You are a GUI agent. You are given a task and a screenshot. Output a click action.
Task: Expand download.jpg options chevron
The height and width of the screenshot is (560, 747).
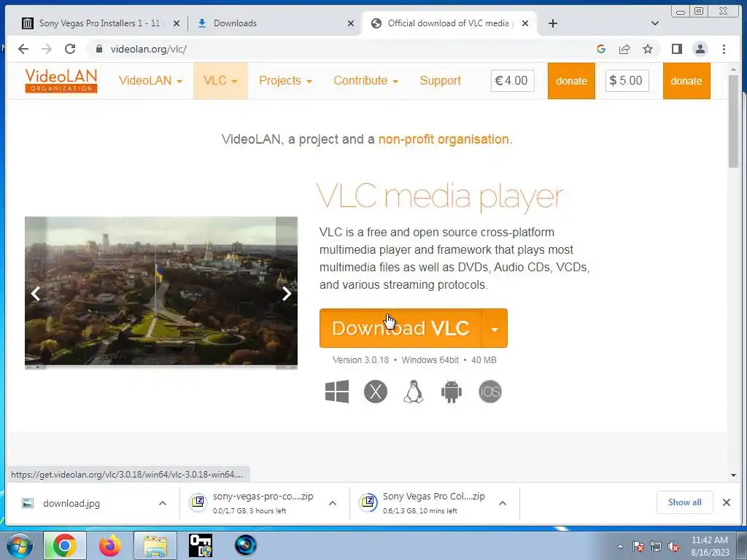[x=163, y=503]
